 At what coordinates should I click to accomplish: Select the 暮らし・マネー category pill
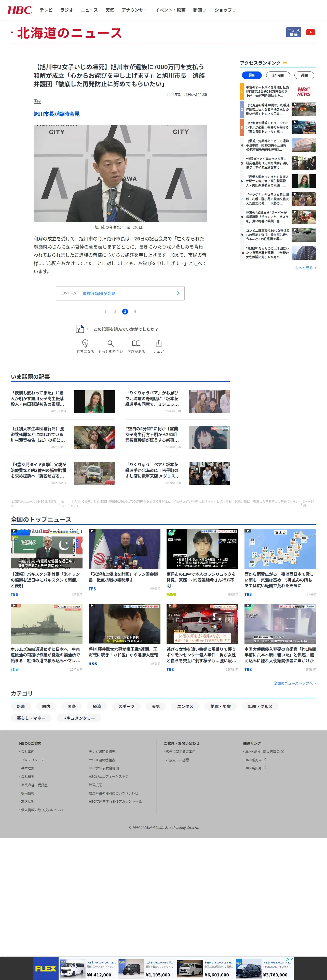pos(31,718)
